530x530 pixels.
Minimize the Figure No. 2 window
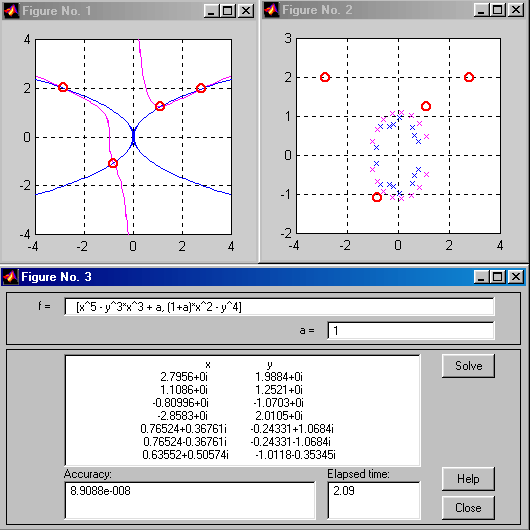click(x=482, y=10)
